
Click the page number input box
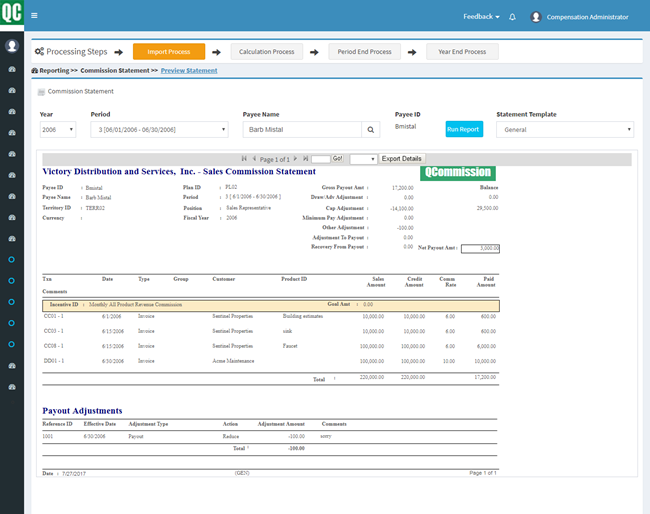320,159
